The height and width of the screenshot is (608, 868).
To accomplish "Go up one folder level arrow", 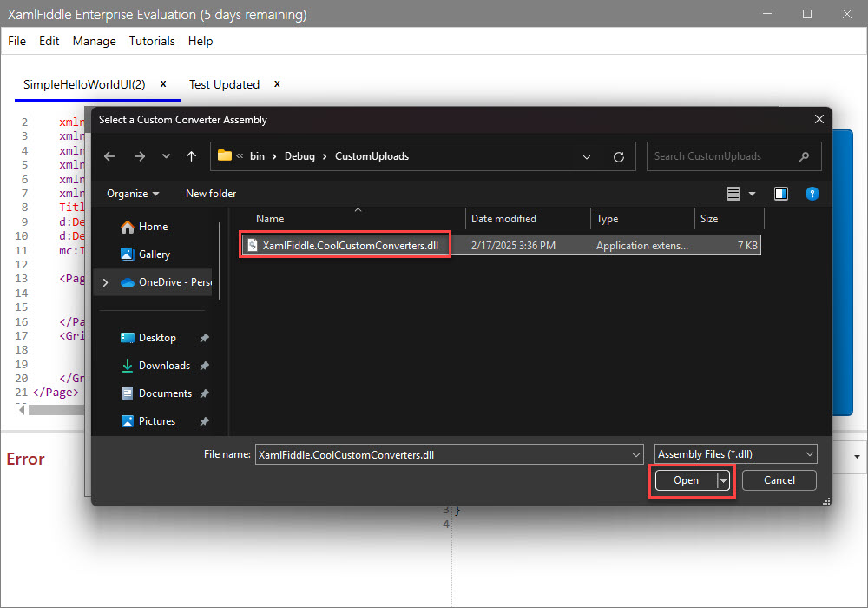I will click(x=192, y=156).
